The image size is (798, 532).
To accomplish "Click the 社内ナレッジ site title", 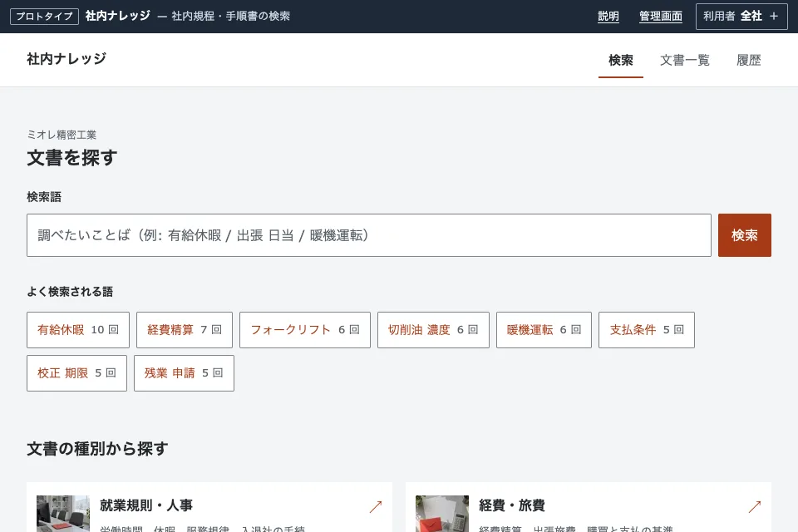I will (x=66, y=59).
